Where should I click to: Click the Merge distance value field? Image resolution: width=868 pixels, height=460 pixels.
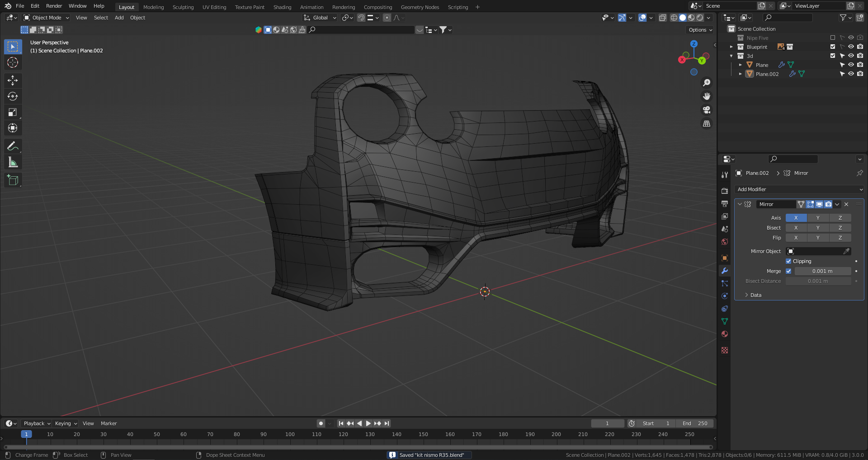pos(822,271)
